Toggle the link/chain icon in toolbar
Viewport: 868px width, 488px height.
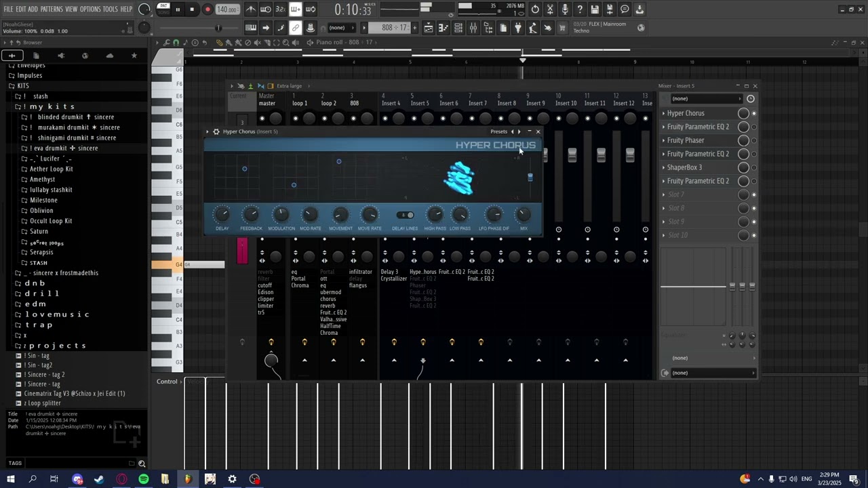point(296,28)
